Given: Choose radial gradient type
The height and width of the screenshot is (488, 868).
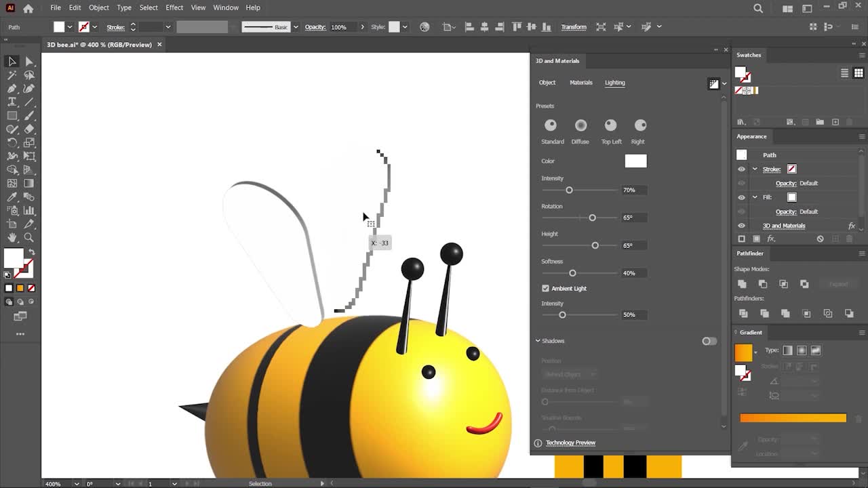Looking at the screenshot, I should pyautogui.click(x=802, y=350).
